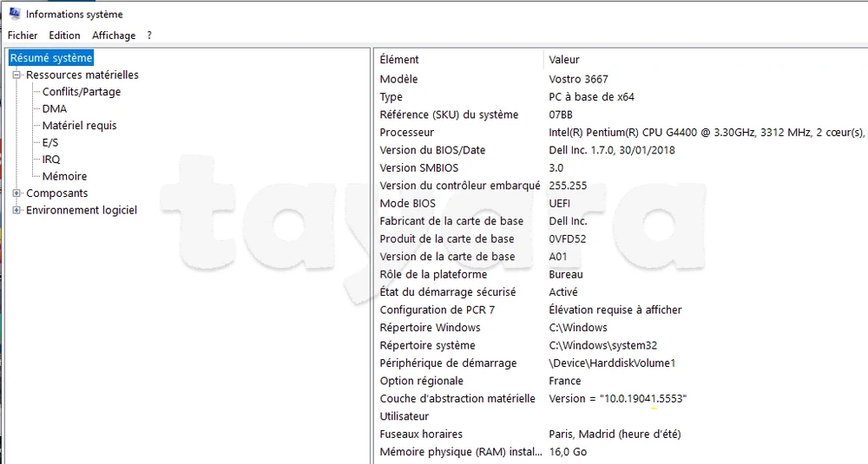Select Mémoire tree item
This screenshot has height=464, width=868.
[64, 177]
